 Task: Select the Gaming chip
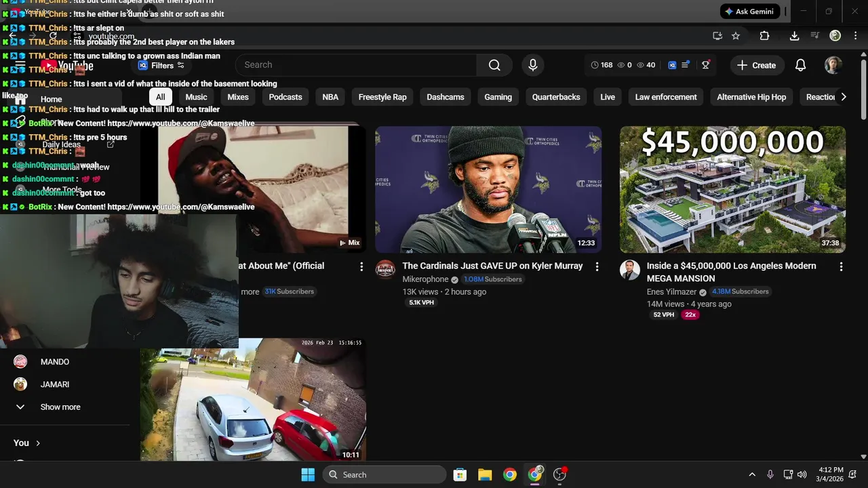(498, 97)
